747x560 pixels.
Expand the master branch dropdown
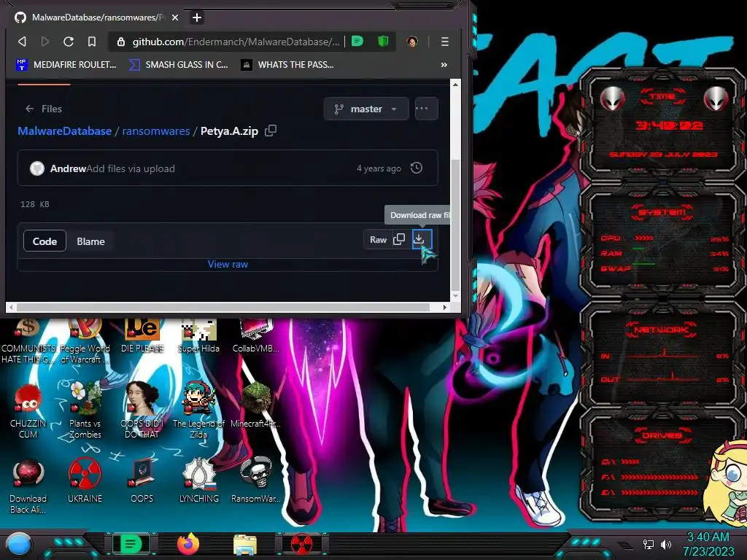(x=366, y=109)
